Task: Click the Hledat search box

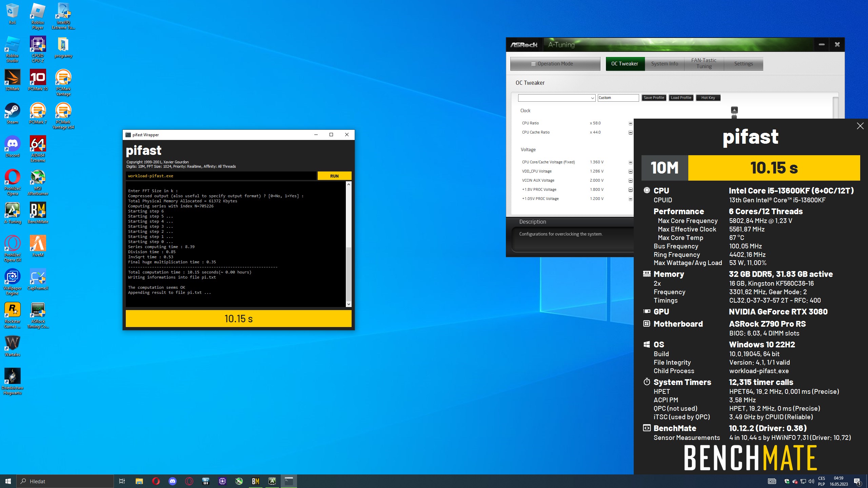Action: 65,481
